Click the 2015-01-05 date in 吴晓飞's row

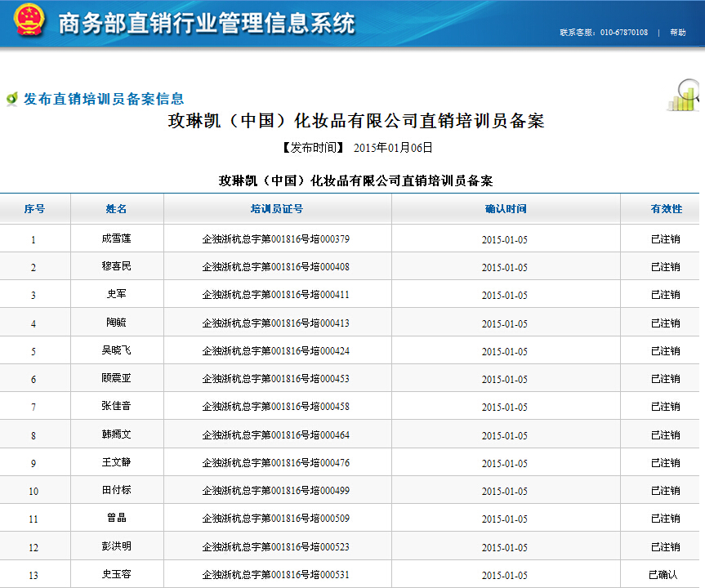coord(505,352)
